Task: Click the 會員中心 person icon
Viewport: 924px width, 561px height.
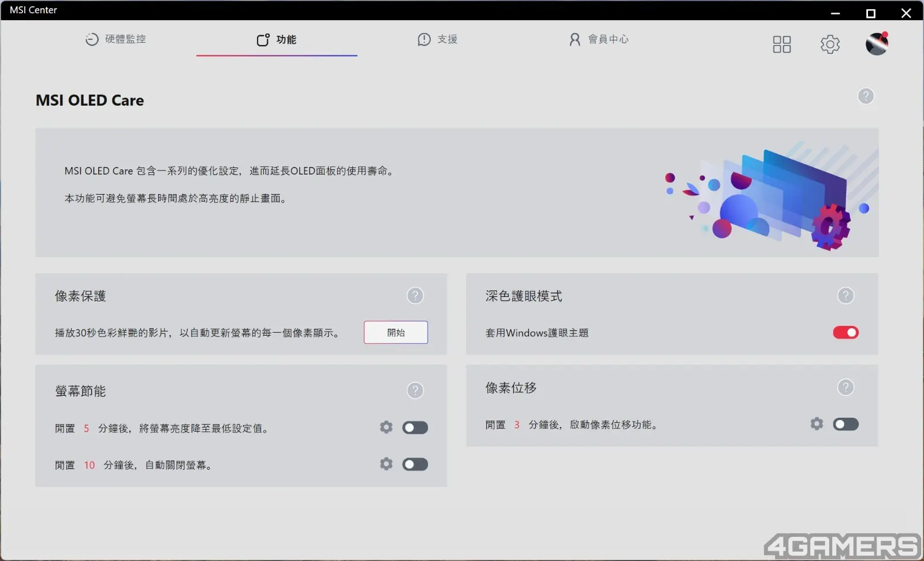Action: (x=575, y=39)
